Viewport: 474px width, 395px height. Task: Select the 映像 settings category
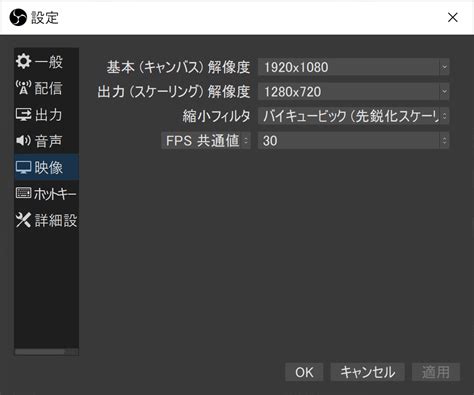pyautogui.click(x=46, y=167)
